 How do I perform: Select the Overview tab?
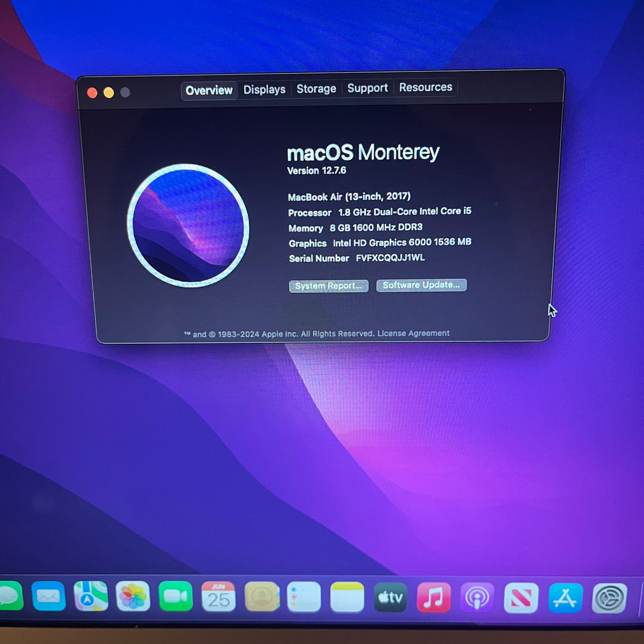click(209, 91)
